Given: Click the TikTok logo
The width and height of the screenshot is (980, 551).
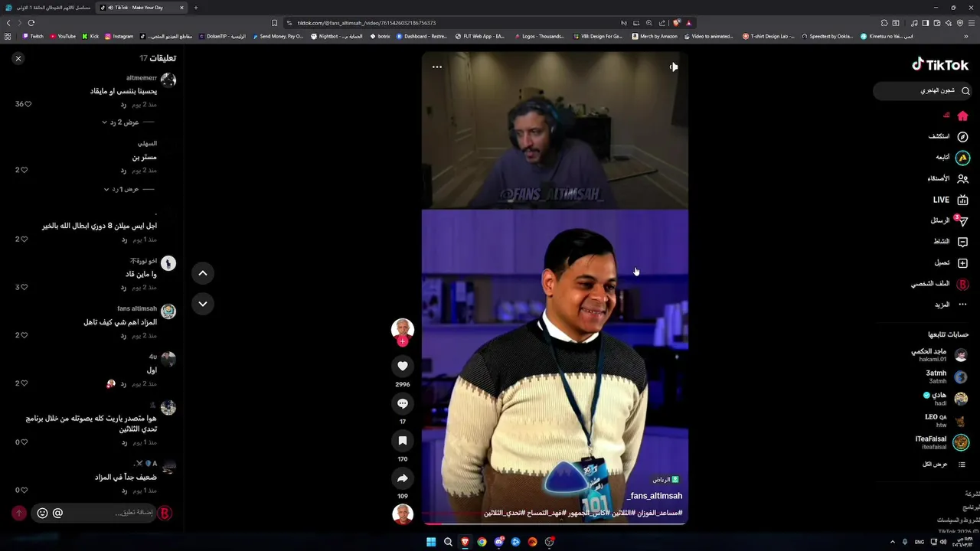Looking at the screenshot, I should coord(940,65).
